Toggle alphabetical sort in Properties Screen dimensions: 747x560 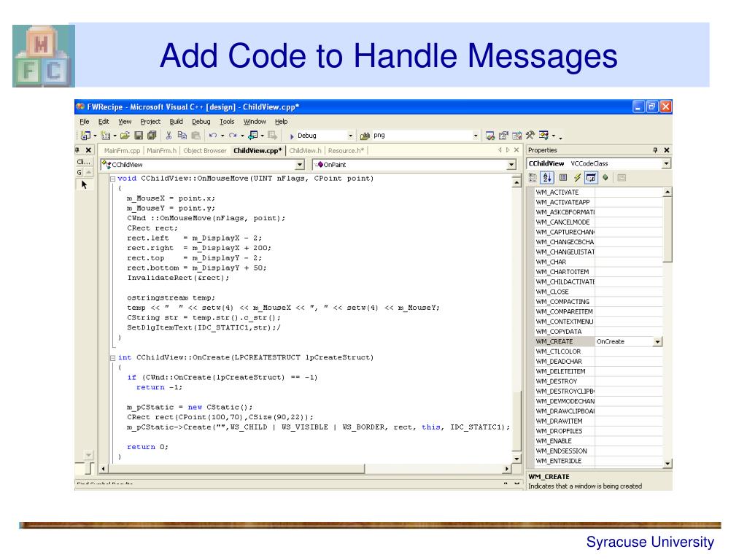pos(546,177)
